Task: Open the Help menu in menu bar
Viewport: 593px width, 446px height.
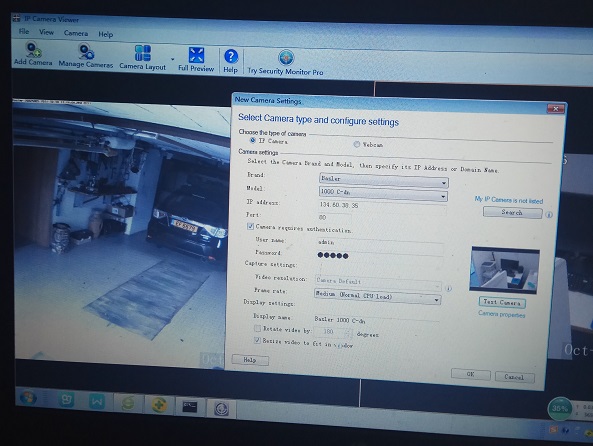Action: [x=106, y=34]
